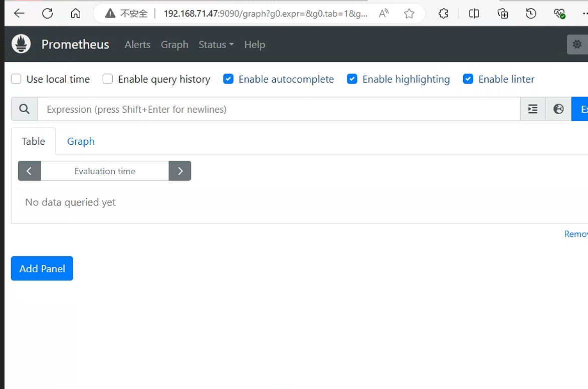588x389 pixels.
Task: Click the Expression input field
Action: 279,109
